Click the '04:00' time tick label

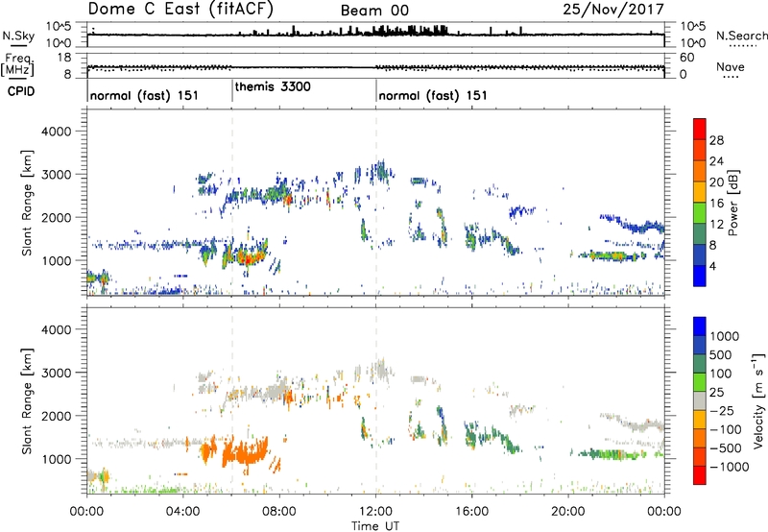(182, 512)
